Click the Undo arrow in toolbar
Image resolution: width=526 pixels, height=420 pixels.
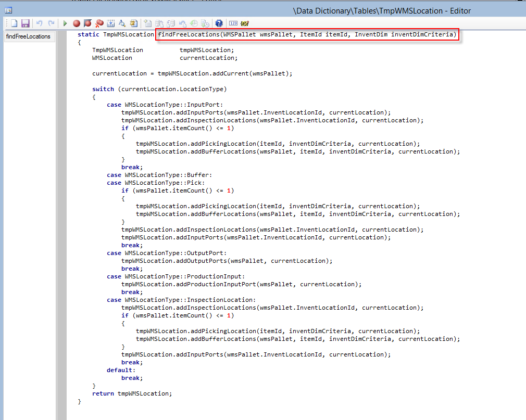pos(40,23)
